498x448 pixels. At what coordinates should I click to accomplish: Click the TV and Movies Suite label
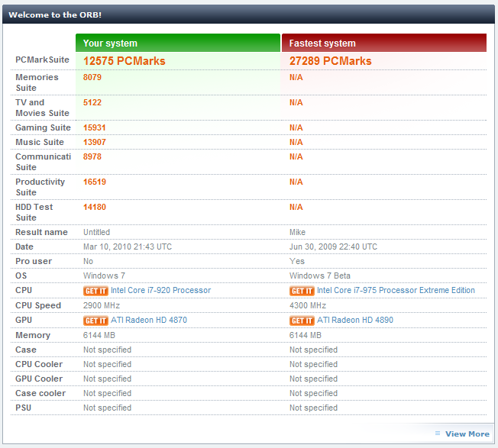(x=42, y=108)
